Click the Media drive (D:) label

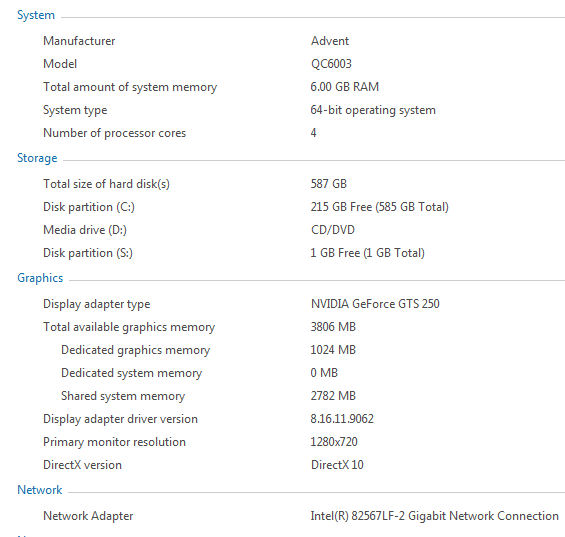(85, 230)
